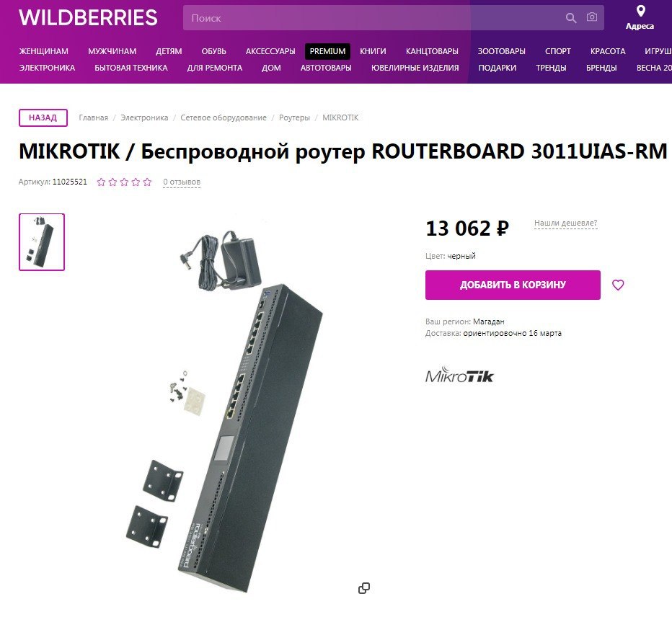Click the Адреса location pin icon
The width and height of the screenshot is (672, 617).
(x=640, y=11)
